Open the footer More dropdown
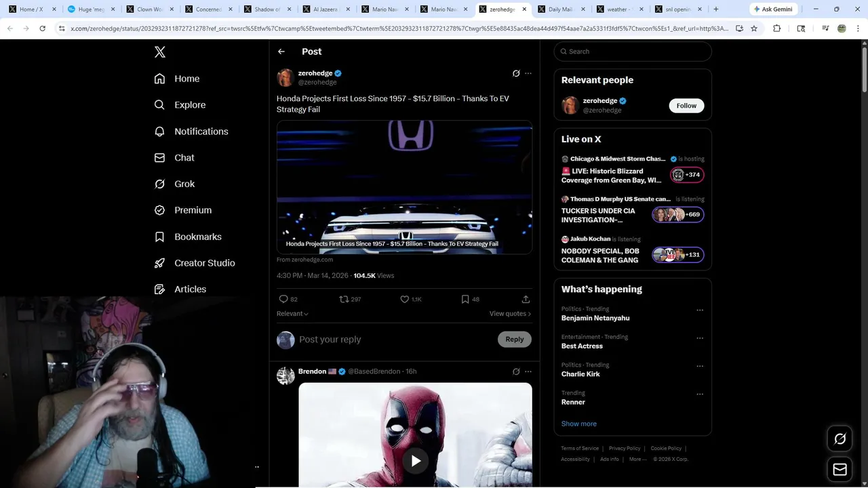Viewport: 868px width, 488px height. [x=637, y=459]
